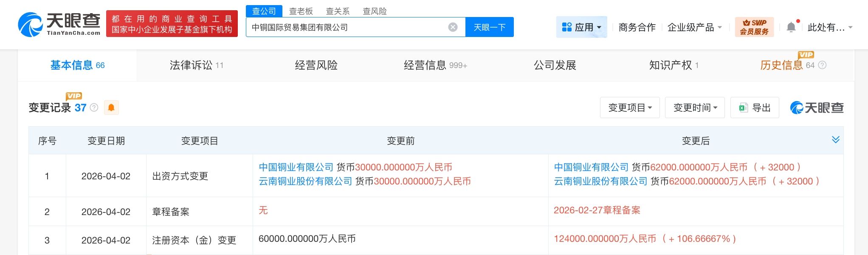Image resolution: width=868 pixels, height=255 pixels.
Task: Open the notification bell in header
Action: [791, 27]
